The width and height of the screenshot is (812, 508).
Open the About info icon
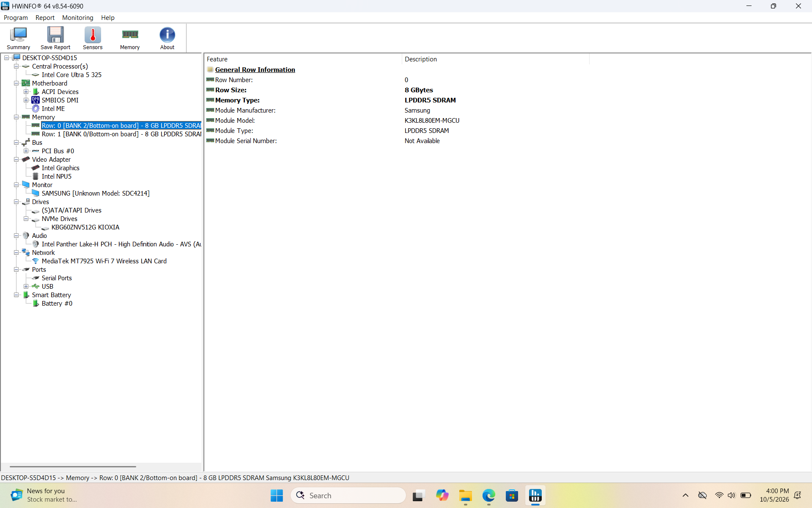pos(167,39)
